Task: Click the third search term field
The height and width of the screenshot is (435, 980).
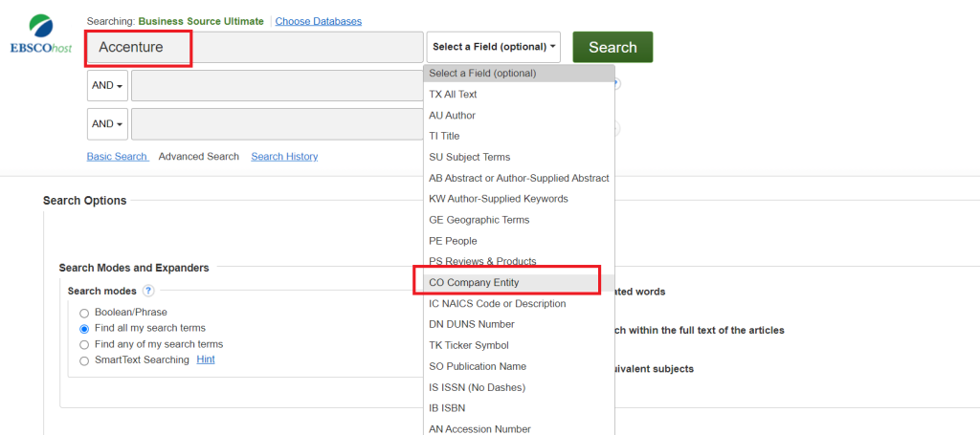Action: point(278,124)
